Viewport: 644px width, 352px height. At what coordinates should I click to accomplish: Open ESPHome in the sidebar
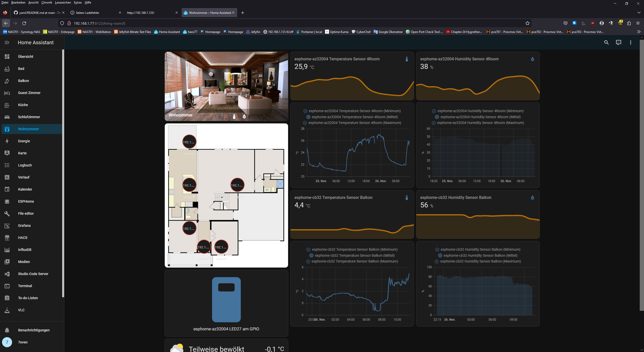pyautogui.click(x=26, y=201)
